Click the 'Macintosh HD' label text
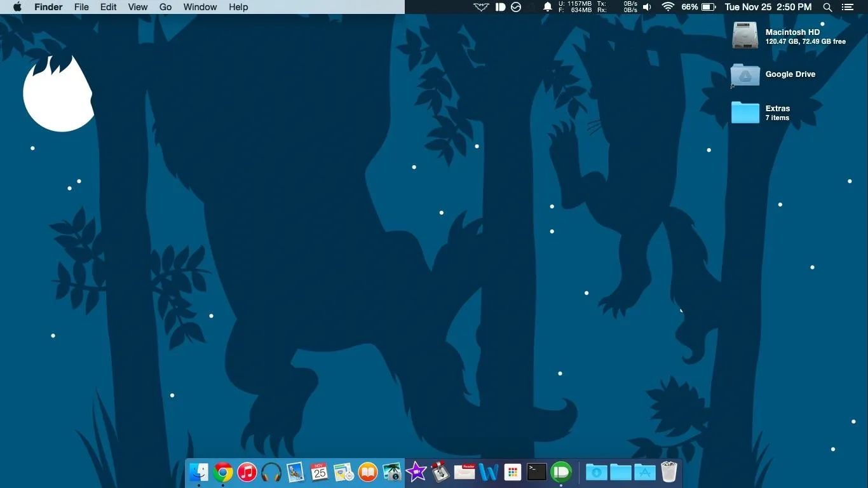Image resolution: width=868 pixels, height=488 pixels. pos(792,32)
